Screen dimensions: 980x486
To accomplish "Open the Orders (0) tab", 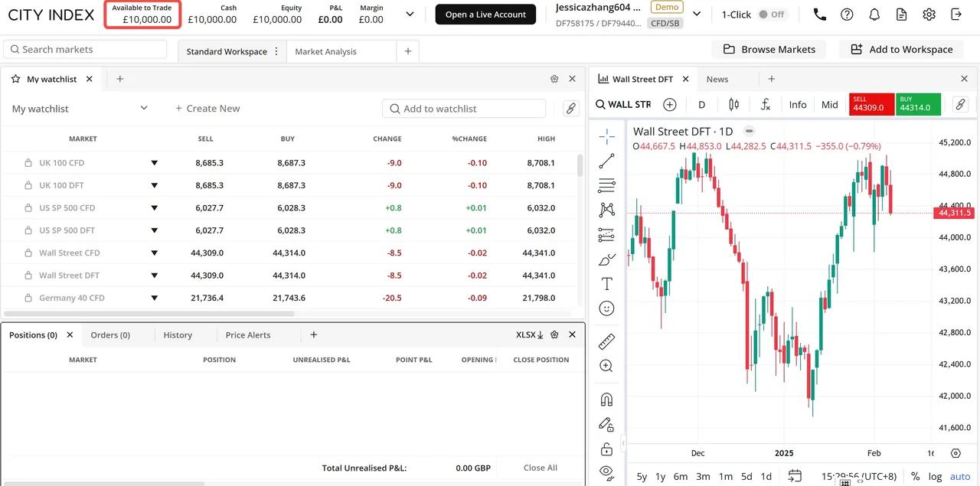I will click(x=110, y=334).
